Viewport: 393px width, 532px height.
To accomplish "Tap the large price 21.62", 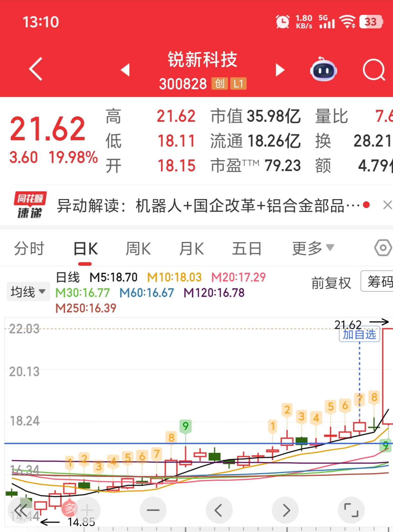I will point(47,129).
